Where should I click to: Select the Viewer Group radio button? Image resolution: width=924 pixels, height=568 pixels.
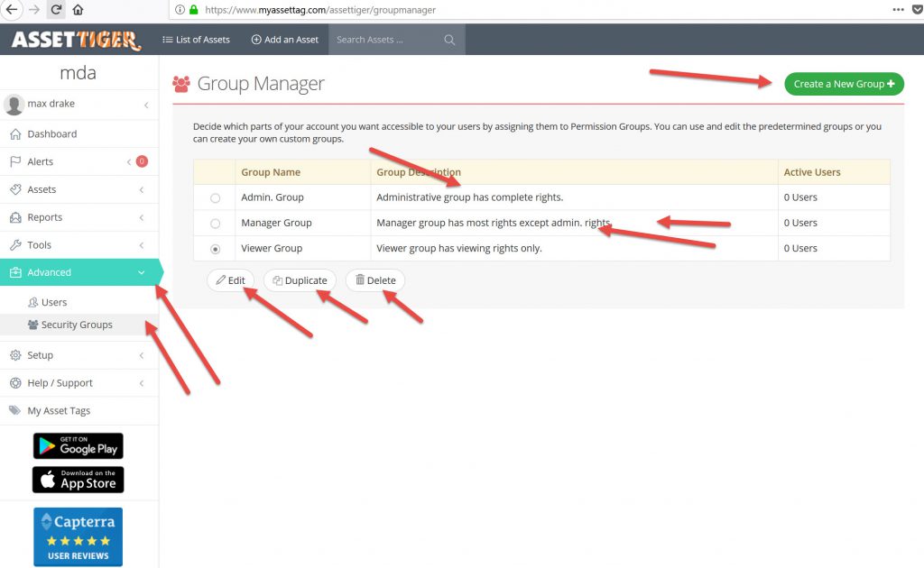pos(215,249)
